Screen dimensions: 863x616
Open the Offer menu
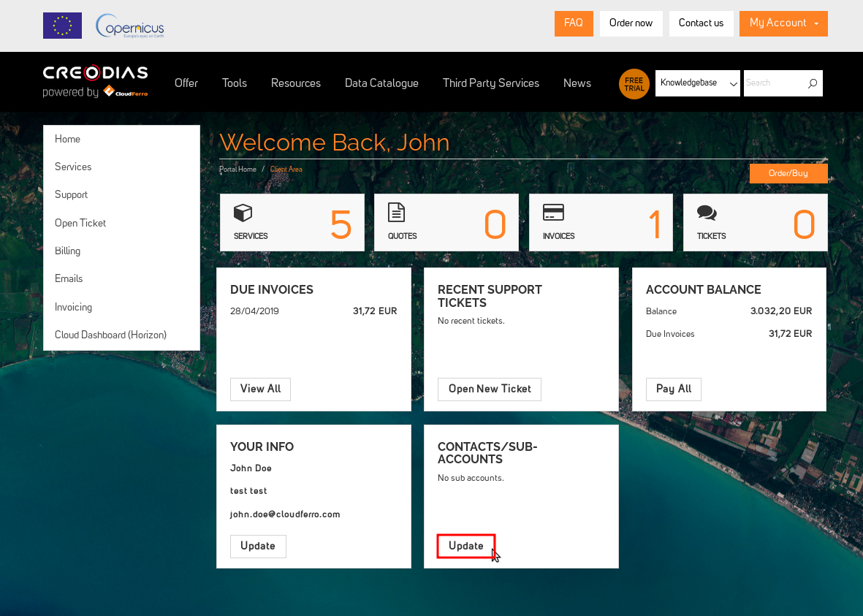186,83
